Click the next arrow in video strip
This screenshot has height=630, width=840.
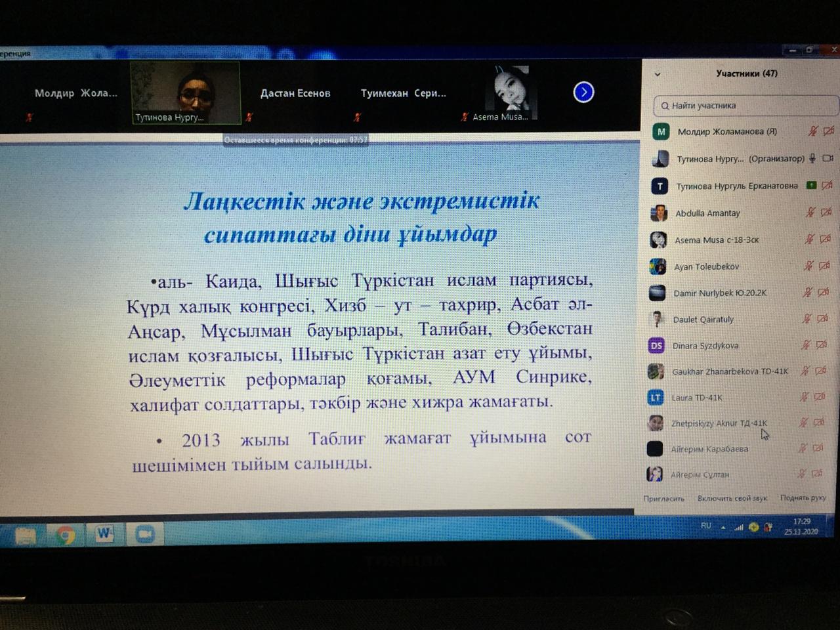tap(583, 93)
